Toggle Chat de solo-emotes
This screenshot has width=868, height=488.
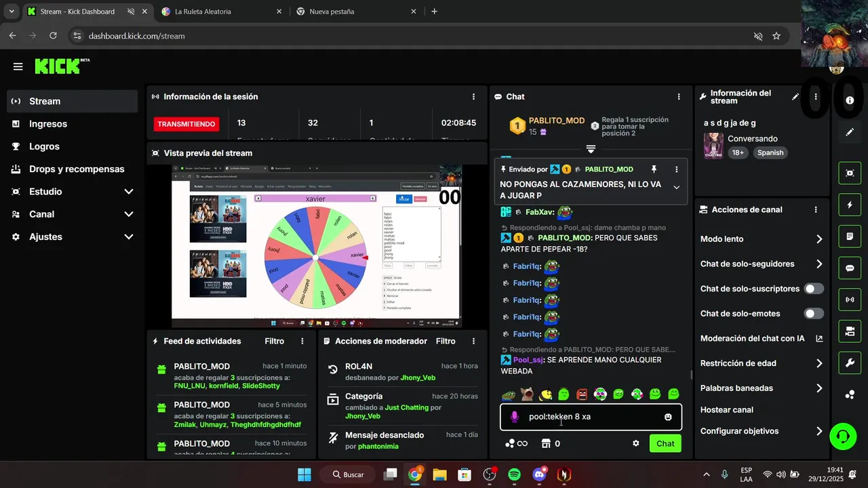[814, 314]
